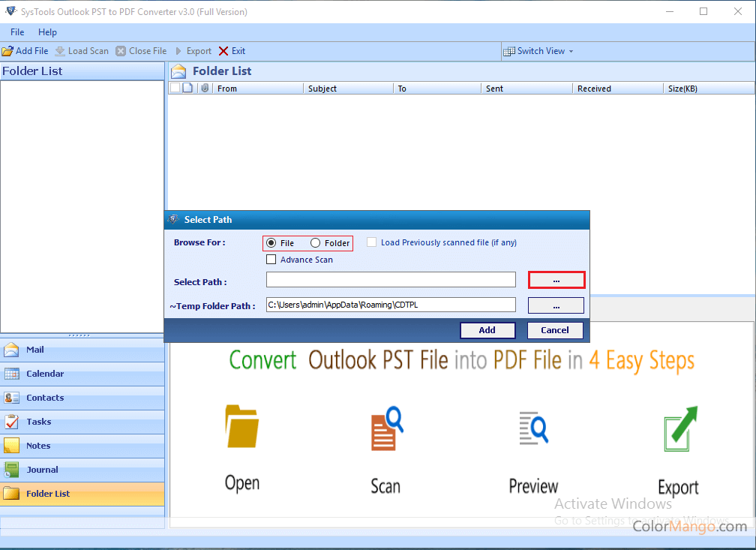Click the browse button beside Select Path

click(x=556, y=280)
